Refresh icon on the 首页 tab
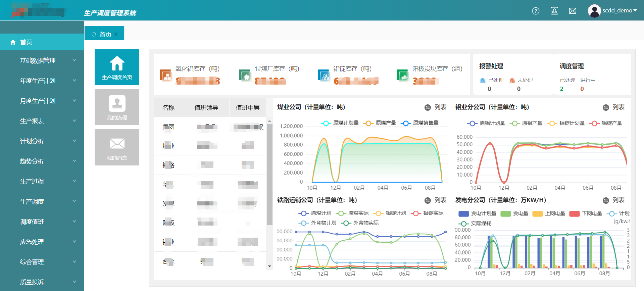The height and width of the screenshot is (291, 644). point(94,34)
